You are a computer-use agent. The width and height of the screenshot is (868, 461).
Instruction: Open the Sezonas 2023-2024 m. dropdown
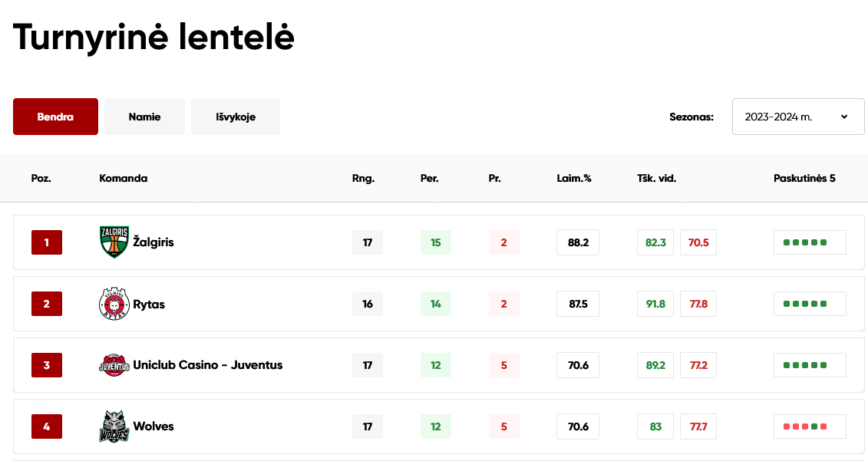797,117
